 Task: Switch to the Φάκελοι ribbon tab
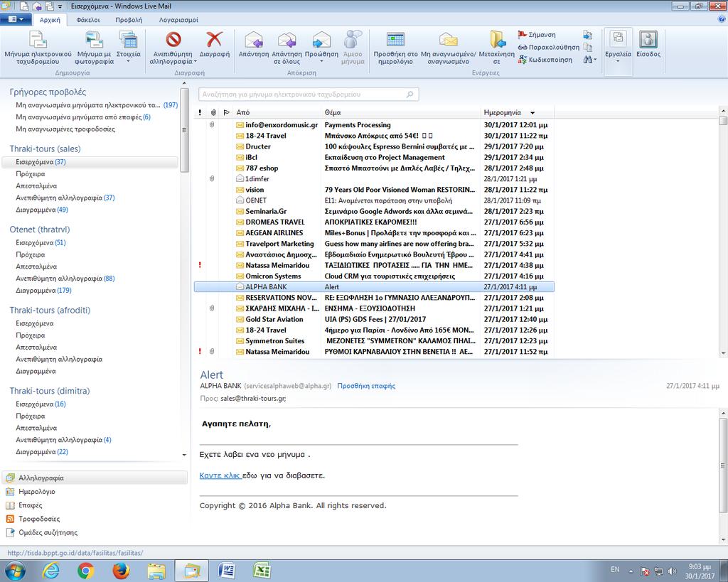coord(88,20)
